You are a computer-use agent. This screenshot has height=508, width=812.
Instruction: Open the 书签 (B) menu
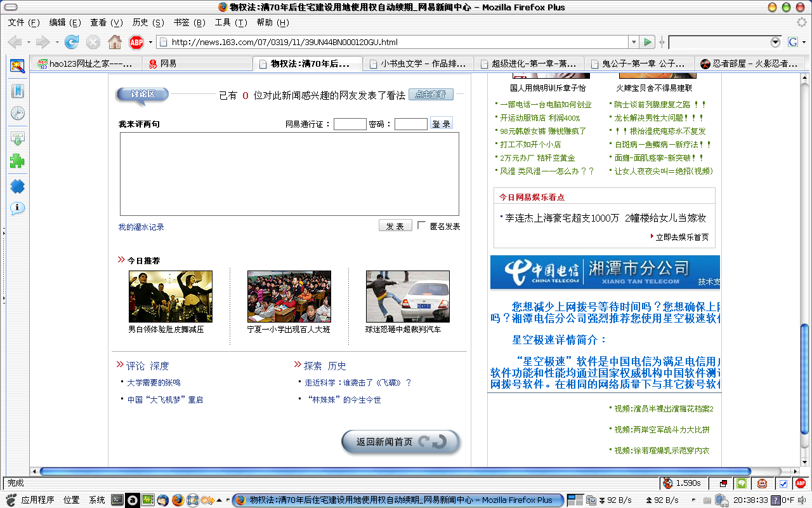click(189, 22)
